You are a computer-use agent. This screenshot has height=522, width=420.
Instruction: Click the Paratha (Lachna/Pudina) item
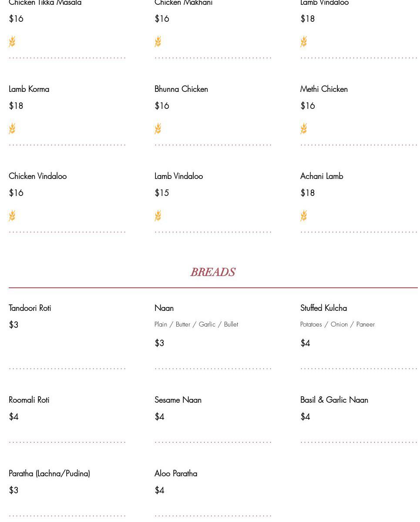[50, 474]
